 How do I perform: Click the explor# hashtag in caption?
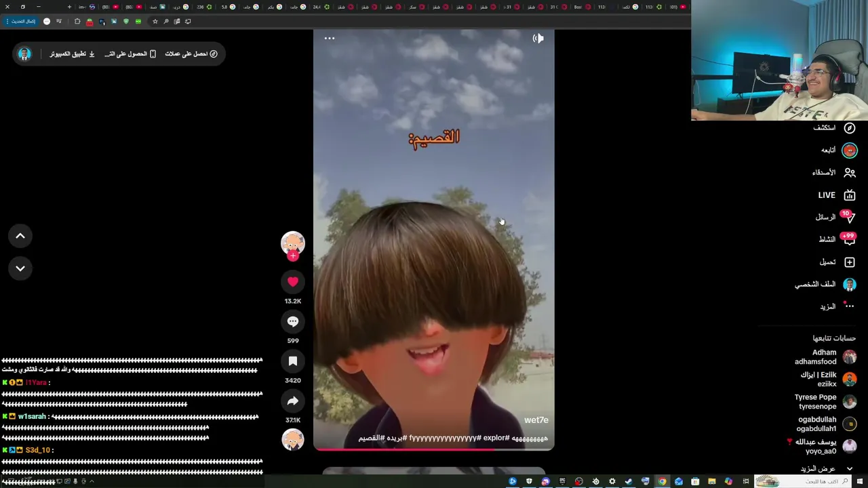[496, 438]
